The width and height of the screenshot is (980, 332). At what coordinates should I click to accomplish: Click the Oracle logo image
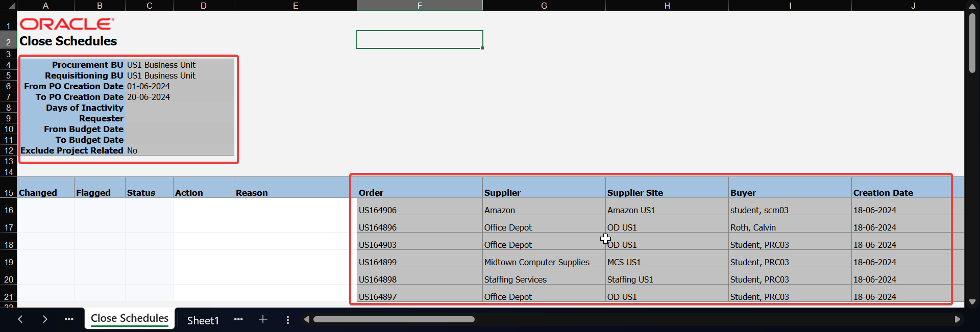(x=67, y=24)
